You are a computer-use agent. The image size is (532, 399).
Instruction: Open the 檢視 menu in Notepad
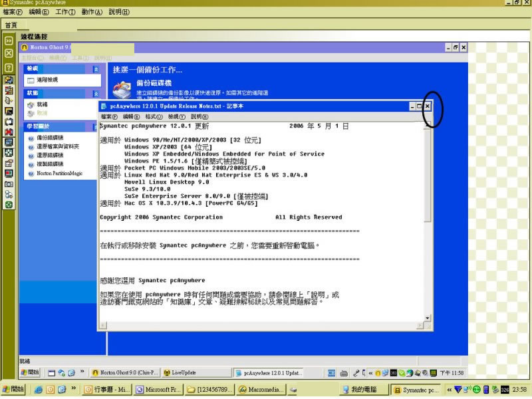pyautogui.click(x=177, y=117)
